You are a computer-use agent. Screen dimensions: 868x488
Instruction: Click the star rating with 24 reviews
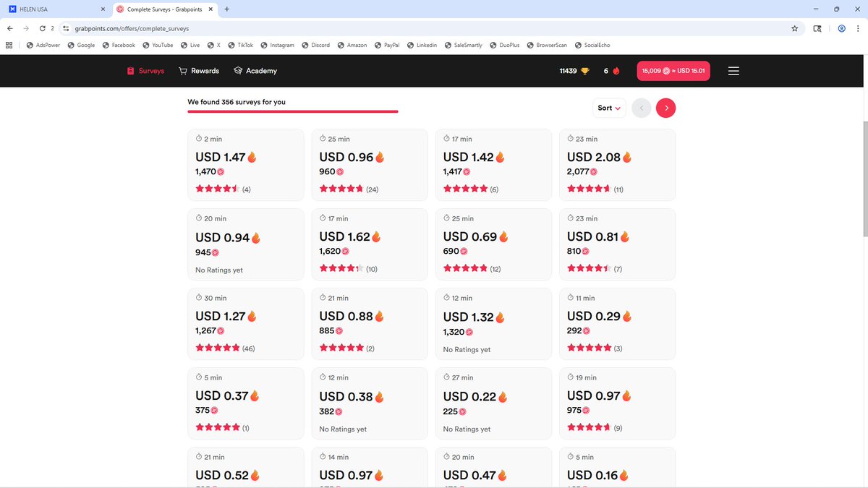click(341, 189)
